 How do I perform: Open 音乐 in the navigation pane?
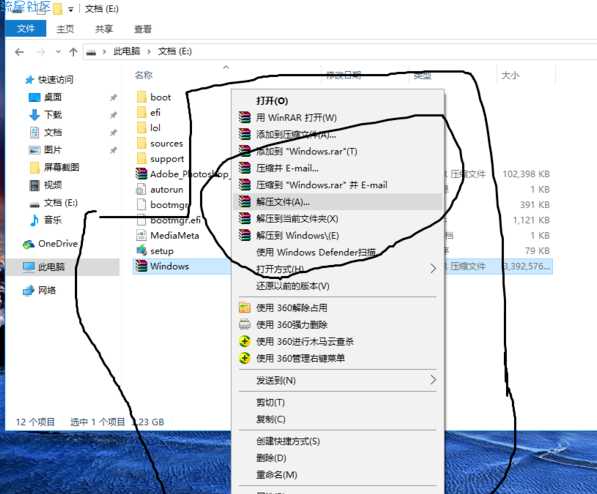pyautogui.click(x=53, y=220)
